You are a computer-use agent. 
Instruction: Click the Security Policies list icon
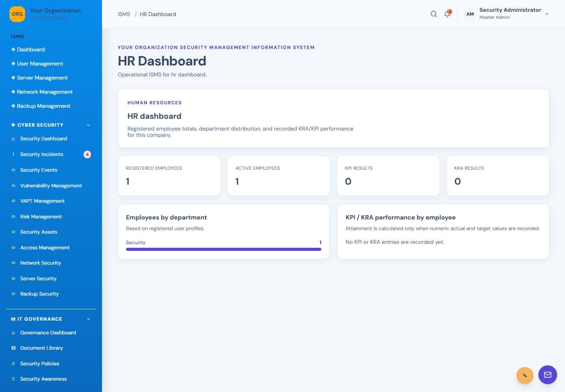tap(13, 364)
